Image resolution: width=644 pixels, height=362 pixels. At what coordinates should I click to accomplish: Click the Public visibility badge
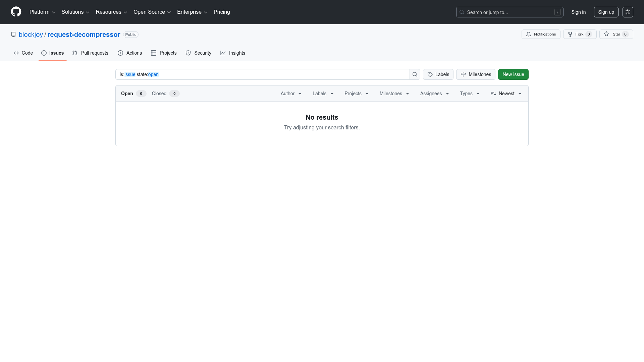pyautogui.click(x=131, y=35)
